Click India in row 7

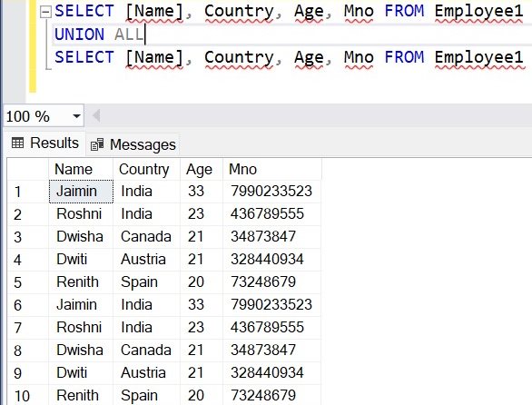tap(146, 328)
